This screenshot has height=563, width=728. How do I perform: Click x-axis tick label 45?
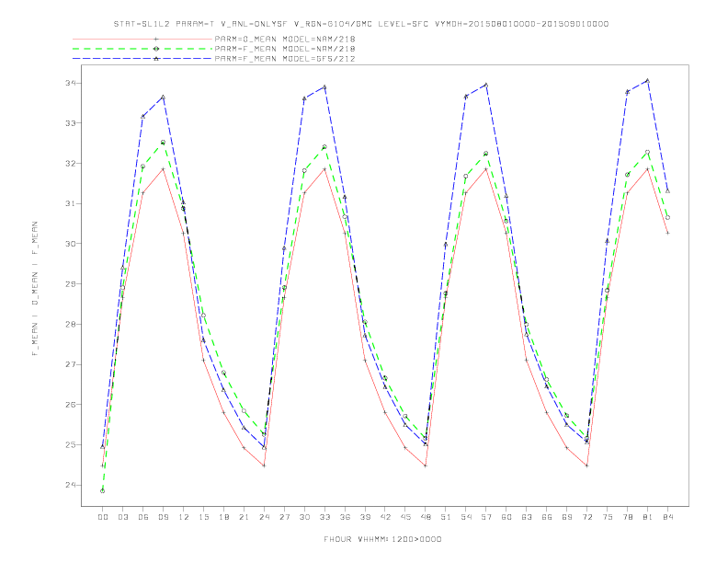pos(405,517)
